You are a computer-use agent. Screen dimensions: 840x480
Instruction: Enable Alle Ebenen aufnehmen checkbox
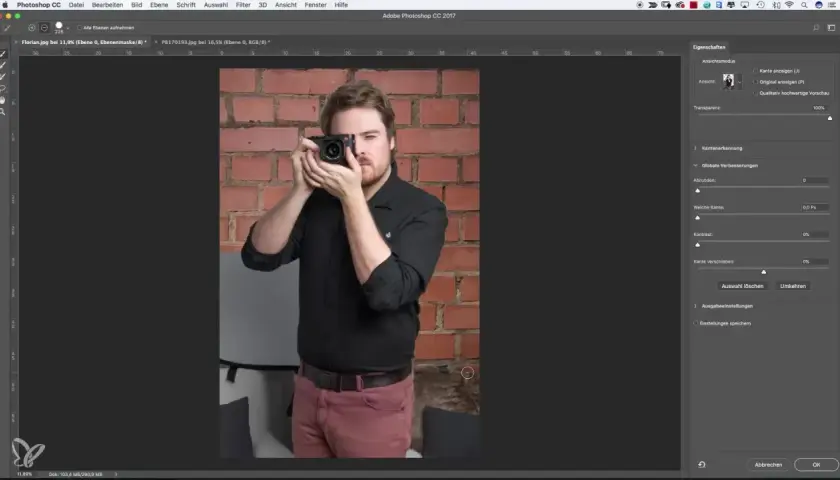(79, 27)
